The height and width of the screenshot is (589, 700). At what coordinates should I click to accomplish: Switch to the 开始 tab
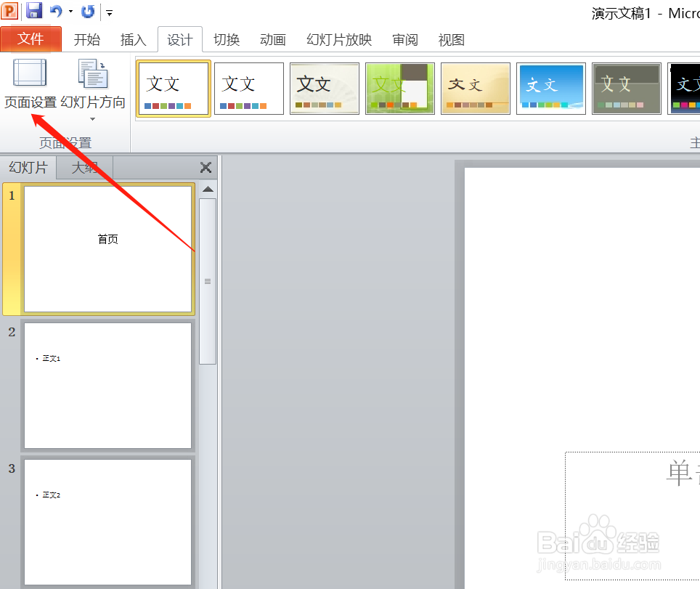86,40
